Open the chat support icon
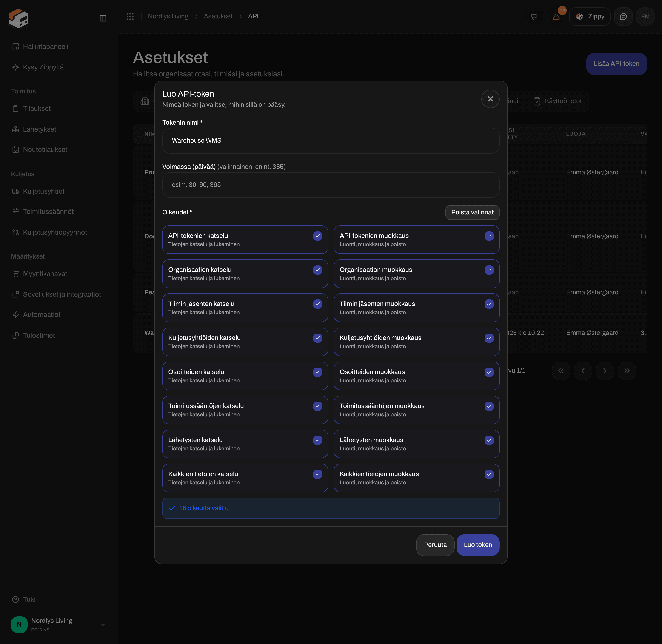This screenshot has height=644, width=662. tap(623, 17)
